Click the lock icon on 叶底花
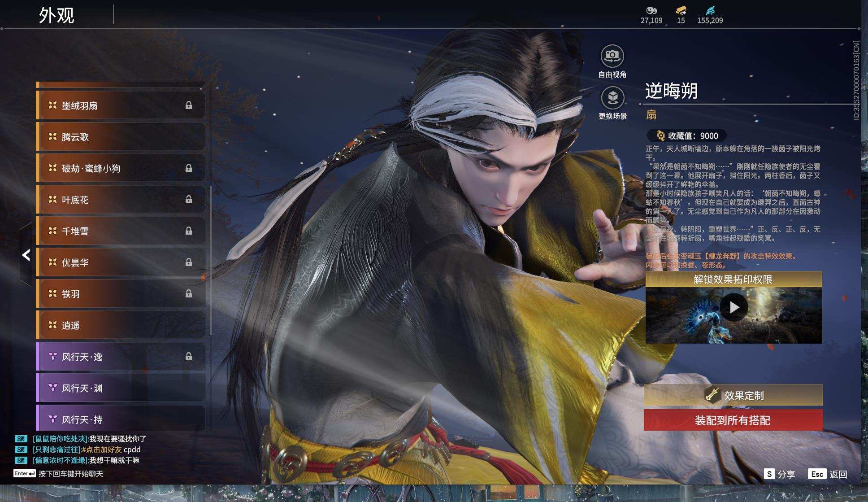The height and width of the screenshot is (502, 868). [189, 199]
